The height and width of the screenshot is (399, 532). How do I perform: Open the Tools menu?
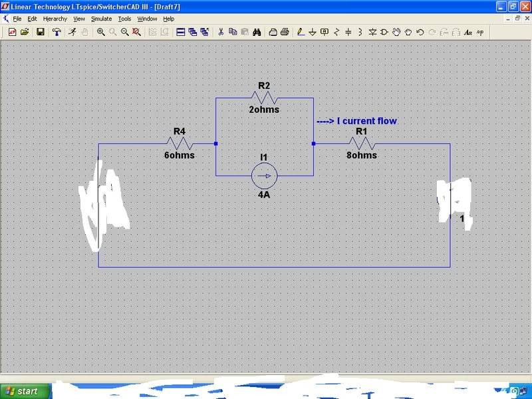point(124,19)
